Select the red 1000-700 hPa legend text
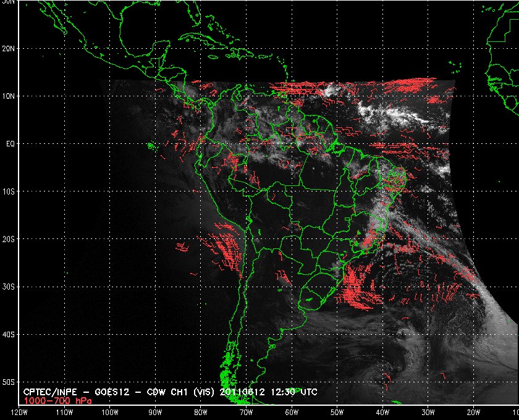 (x=57, y=401)
